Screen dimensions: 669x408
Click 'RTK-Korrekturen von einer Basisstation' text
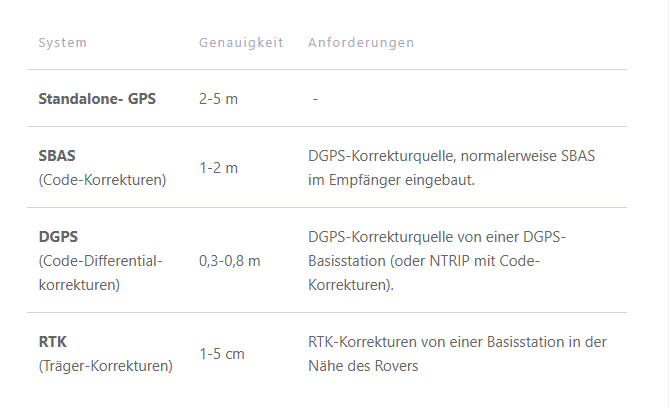[430, 342]
